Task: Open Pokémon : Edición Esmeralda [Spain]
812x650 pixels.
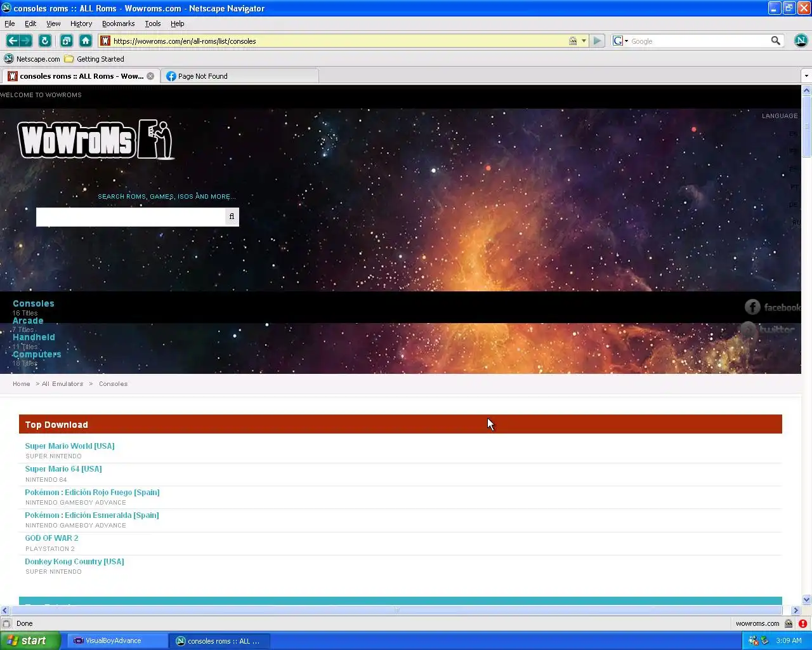Action: (92, 515)
